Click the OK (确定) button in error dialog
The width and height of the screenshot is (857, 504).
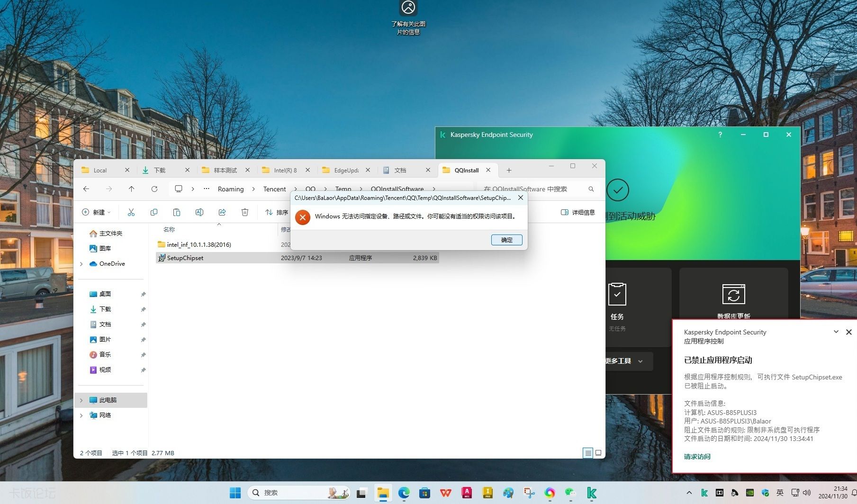pyautogui.click(x=506, y=240)
